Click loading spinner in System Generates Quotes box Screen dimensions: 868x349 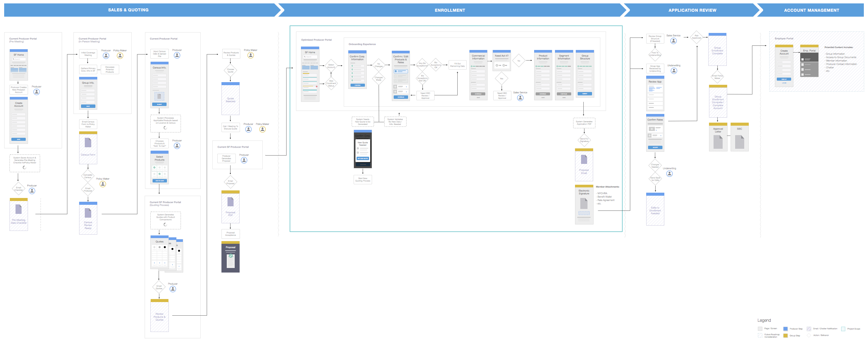click(x=165, y=224)
